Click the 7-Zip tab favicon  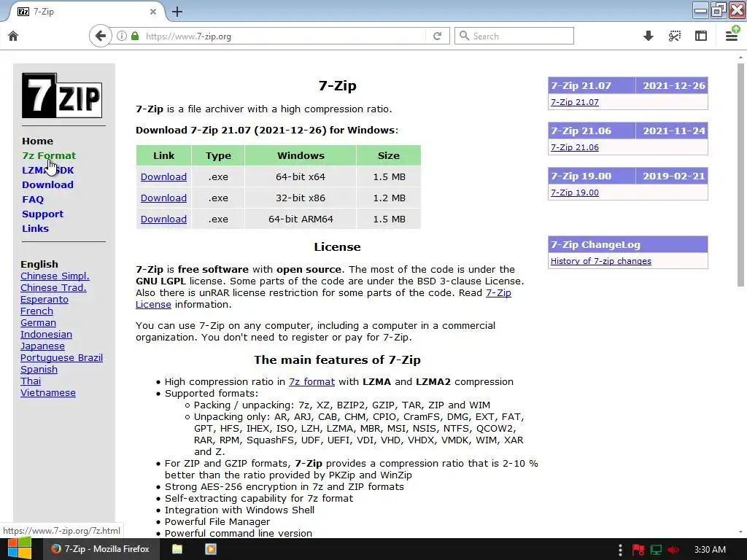(x=23, y=12)
